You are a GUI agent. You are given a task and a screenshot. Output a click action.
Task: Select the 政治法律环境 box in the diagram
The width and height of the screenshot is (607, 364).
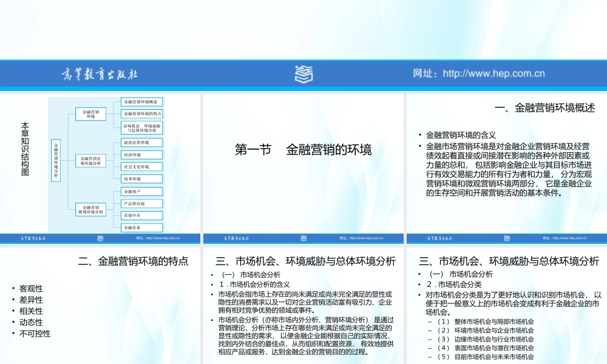[141, 142]
